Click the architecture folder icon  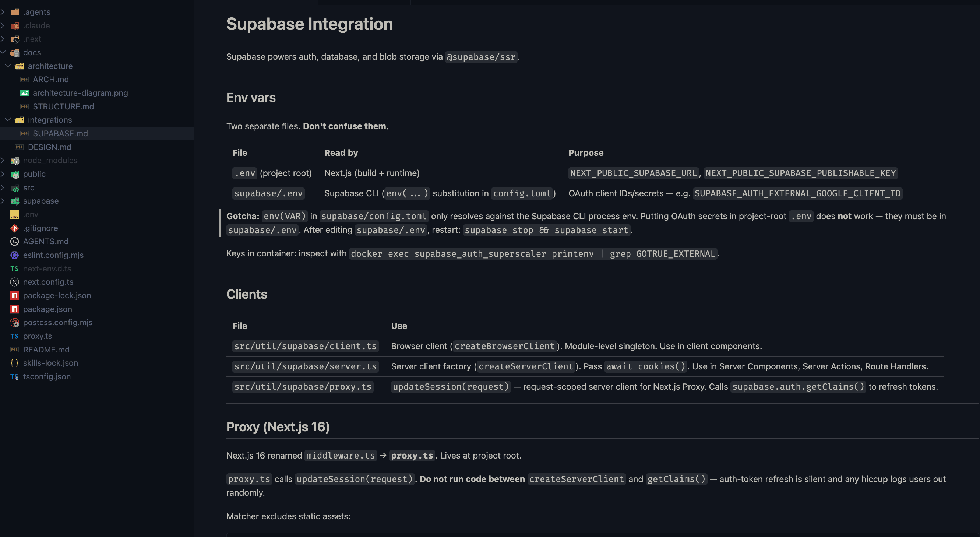(x=20, y=66)
